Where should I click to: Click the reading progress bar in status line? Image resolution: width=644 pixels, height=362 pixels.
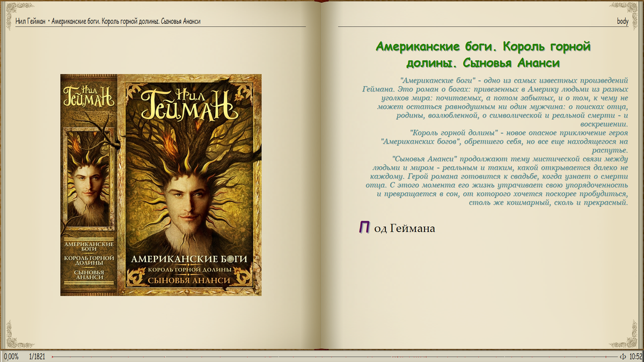[x=334, y=357]
